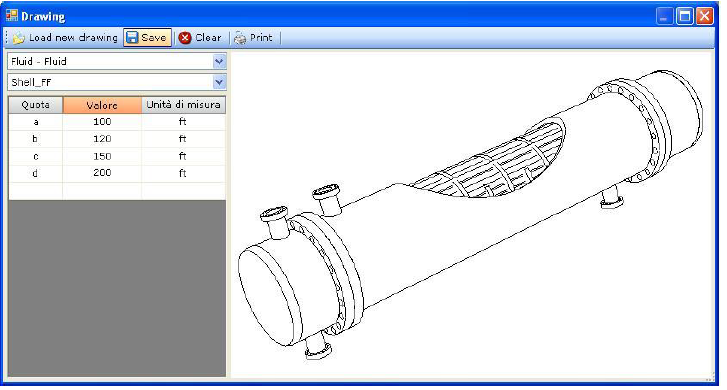Close the Drawing window
727x390 pixels.
coord(704,17)
